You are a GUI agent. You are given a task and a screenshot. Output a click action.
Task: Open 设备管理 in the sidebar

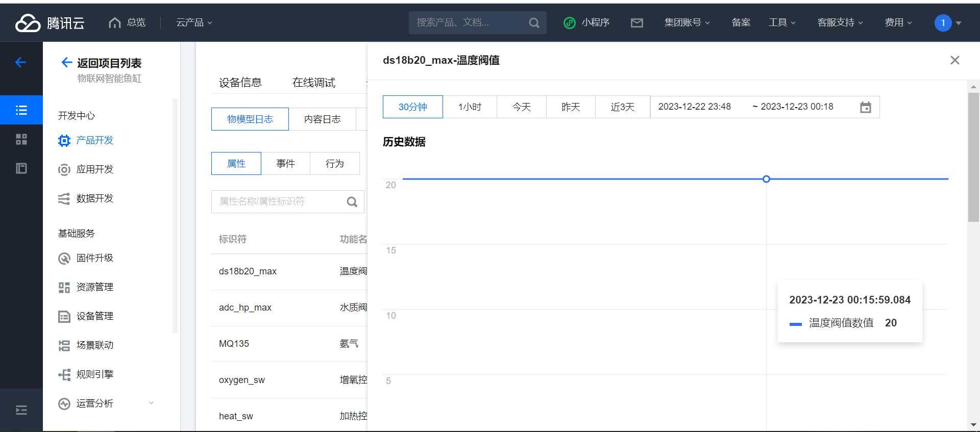point(94,316)
